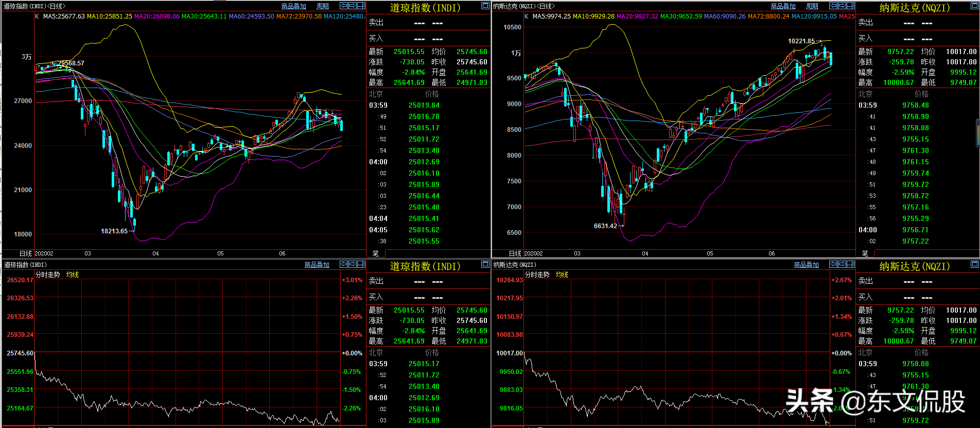Maximize the bottom 纳斯达克(NQZI) quote panel
Screen dimensions: 980x428
974,264
